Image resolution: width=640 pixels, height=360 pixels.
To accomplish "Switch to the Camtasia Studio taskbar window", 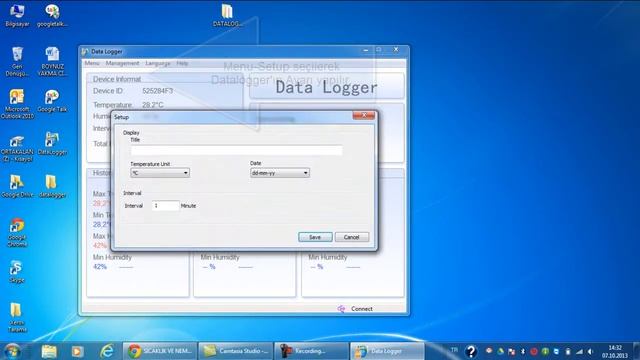I will point(236,351).
